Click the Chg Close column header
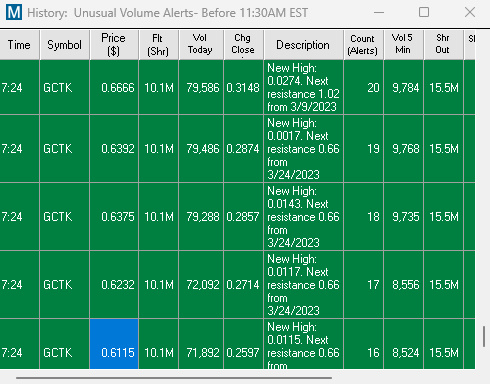Image resolution: width=490 pixels, height=384 pixels. [x=243, y=45]
